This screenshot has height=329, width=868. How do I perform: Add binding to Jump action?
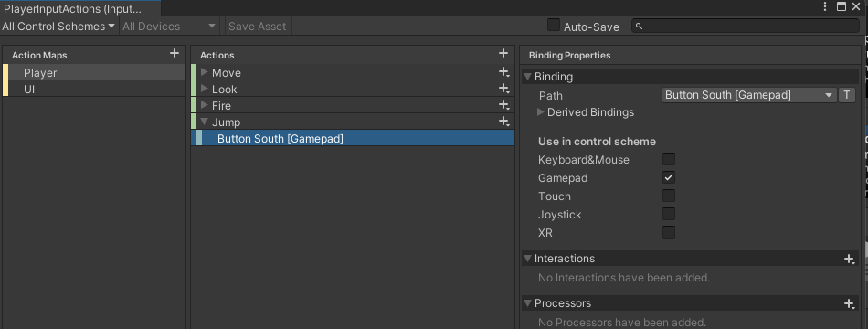point(503,122)
